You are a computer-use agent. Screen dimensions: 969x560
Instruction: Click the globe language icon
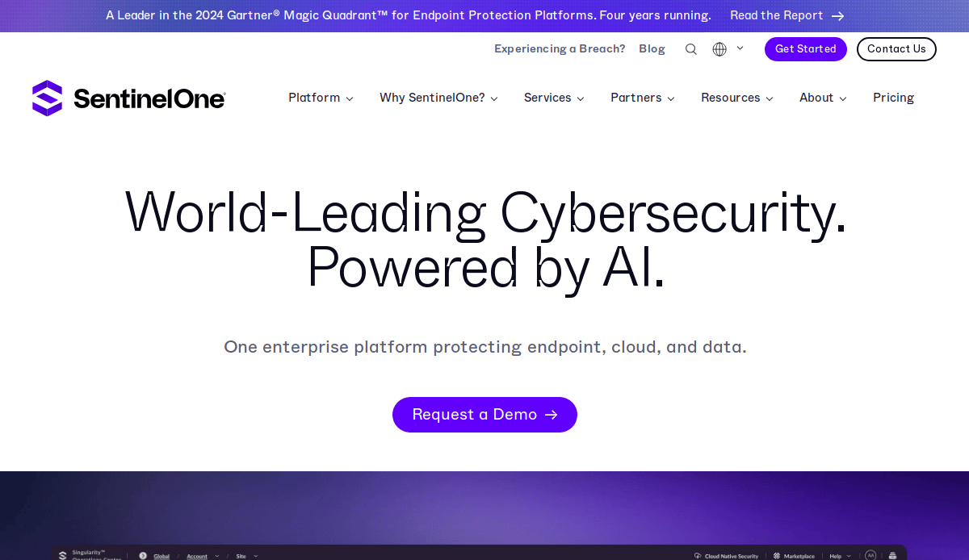(719, 49)
